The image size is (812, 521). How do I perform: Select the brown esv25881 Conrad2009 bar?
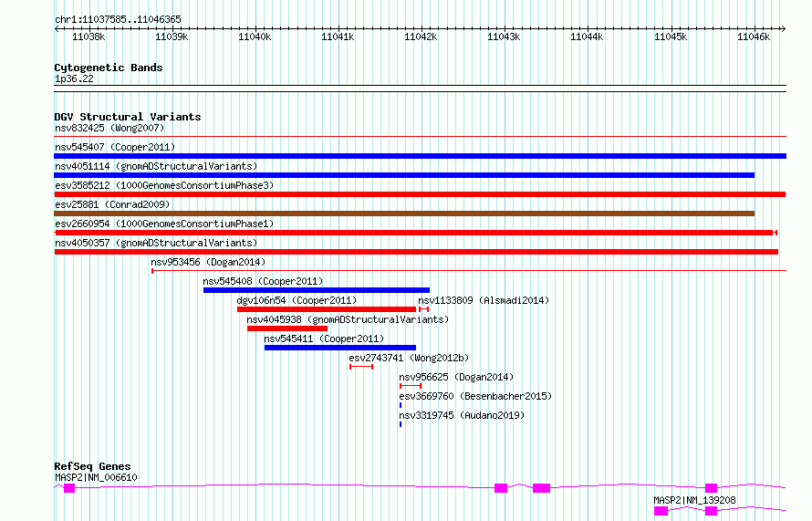click(x=404, y=214)
